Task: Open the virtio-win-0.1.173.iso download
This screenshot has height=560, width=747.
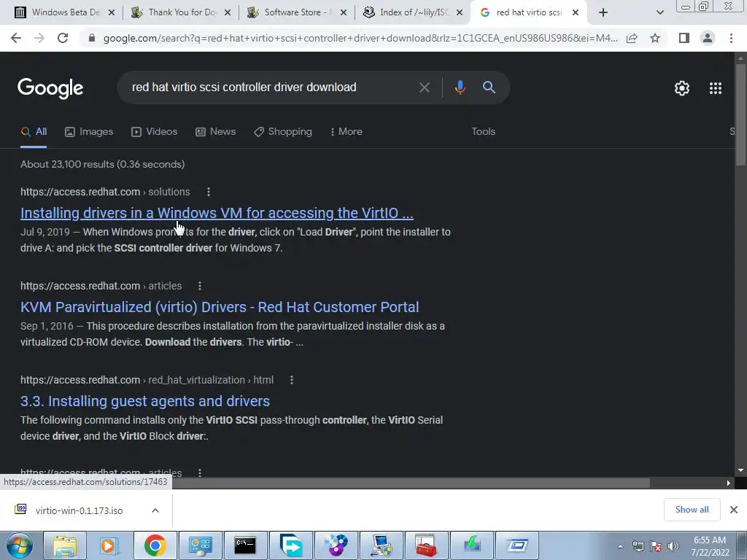Action: coord(79,510)
